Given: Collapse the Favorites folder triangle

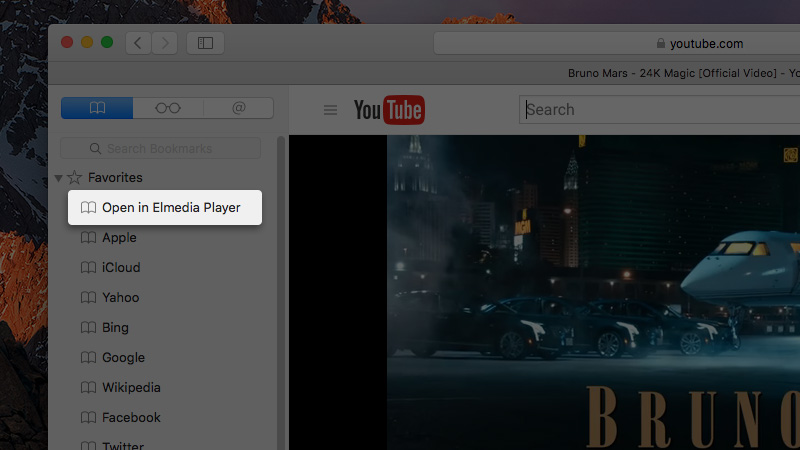Looking at the screenshot, I should point(58,178).
